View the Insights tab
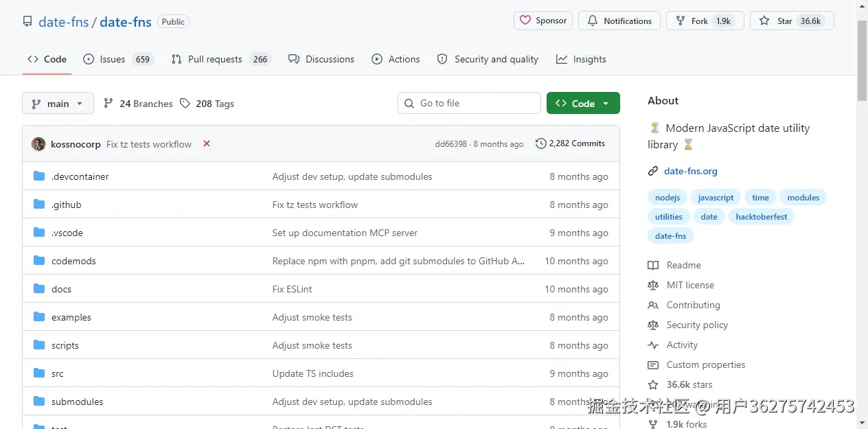The width and height of the screenshot is (868, 429). [x=581, y=59]
